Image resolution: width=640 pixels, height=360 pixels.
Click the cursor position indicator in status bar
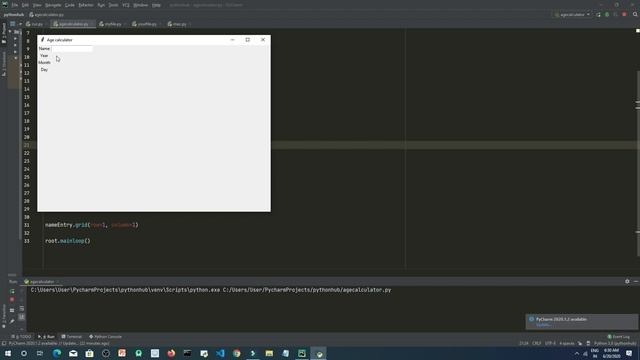click(x=524, y=343)
